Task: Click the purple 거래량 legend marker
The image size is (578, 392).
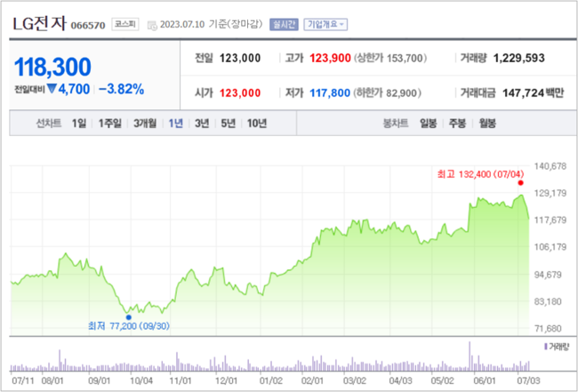Action: (x=546, y=347)
